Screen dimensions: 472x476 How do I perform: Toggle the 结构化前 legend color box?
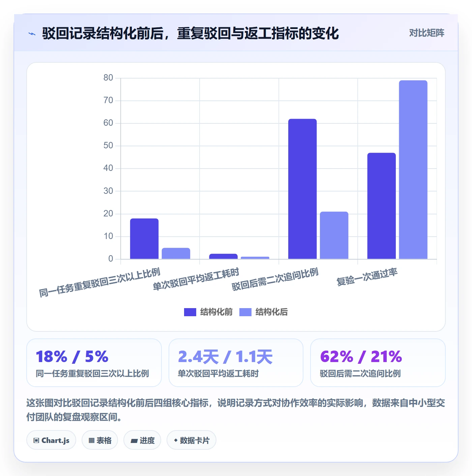[190, 312]
